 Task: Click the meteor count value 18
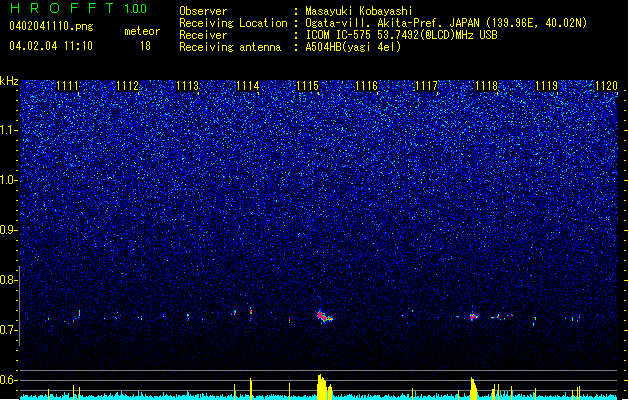pos(145,46)
